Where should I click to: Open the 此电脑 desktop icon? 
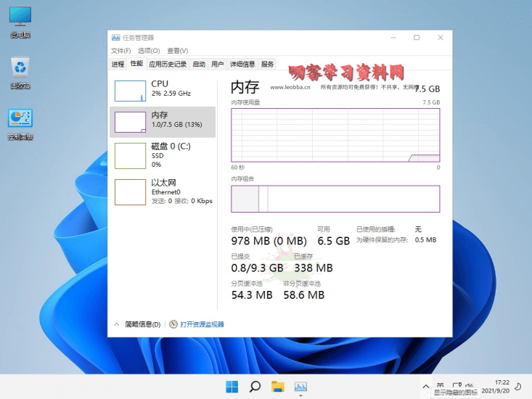[20, 22]
